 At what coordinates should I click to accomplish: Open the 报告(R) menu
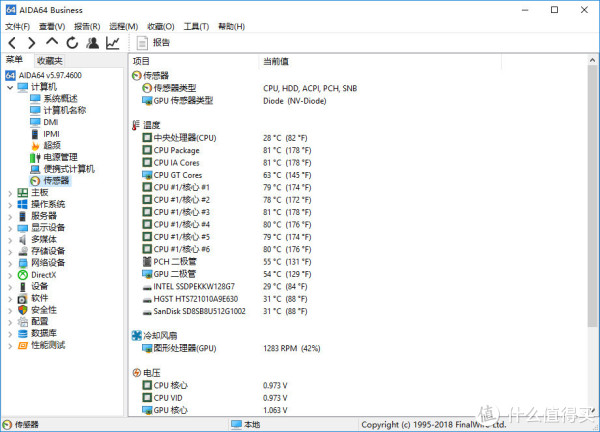(x=87, y=26)
